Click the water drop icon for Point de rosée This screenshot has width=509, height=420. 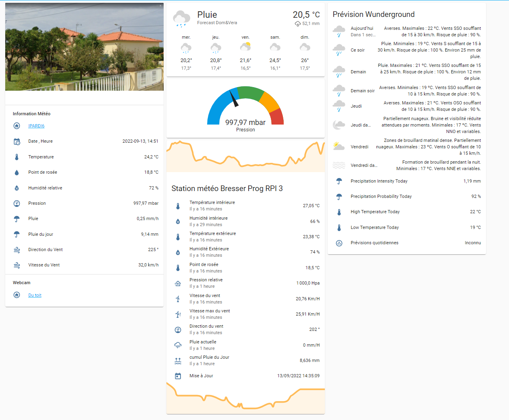[x=17, y=173]
